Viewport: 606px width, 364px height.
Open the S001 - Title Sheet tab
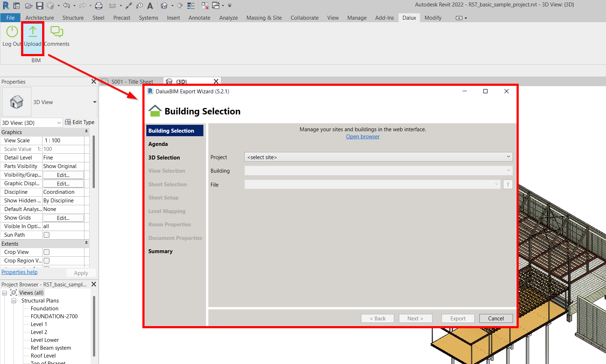(x=132, y=82)
